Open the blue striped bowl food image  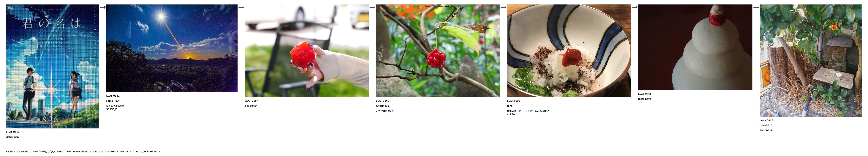[569, 51]
